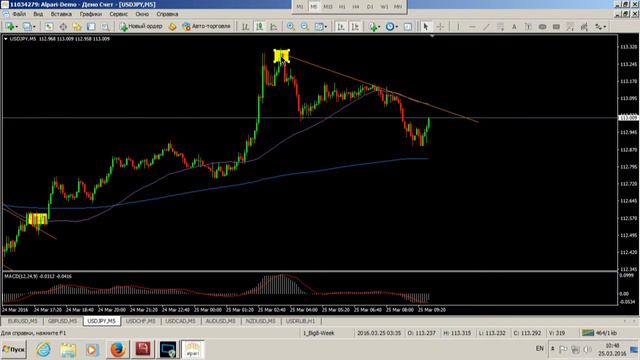The height and width of the screenshot is (360, 640).
Task: Enable chart shift icon
Action: coord(355,27)
